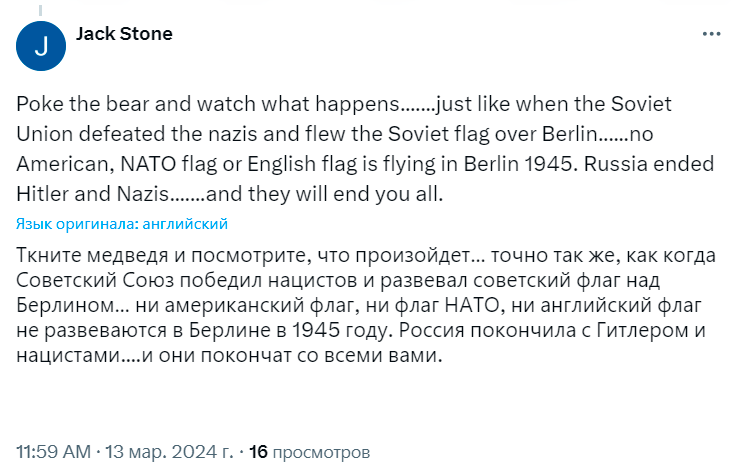Click the date '13 мар. 2024 г.'
Screen dimensions: 741x473
[169, 452]
